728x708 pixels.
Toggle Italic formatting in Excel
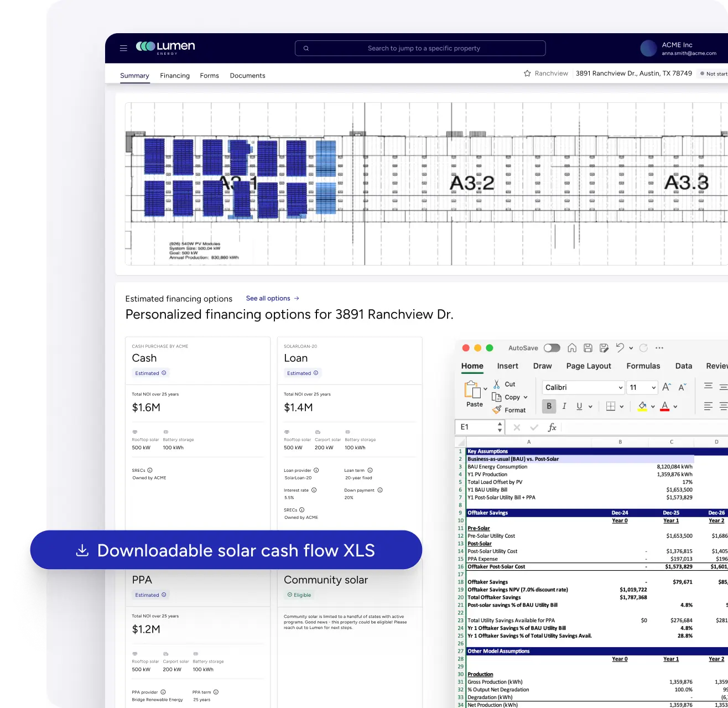click(564, 406)
